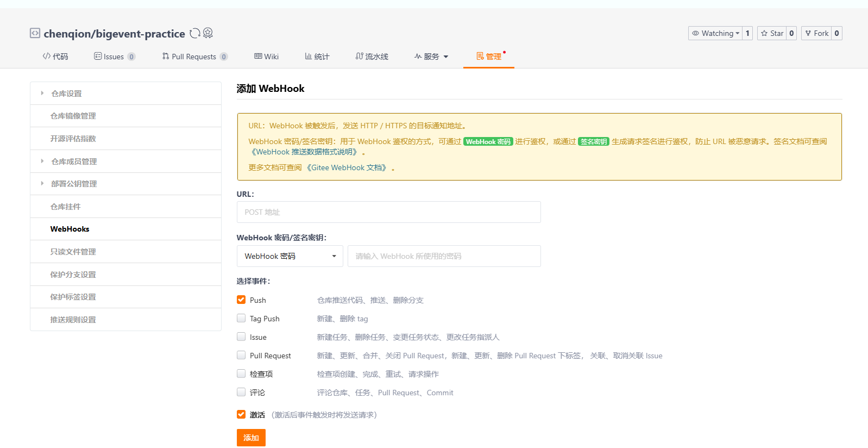The image size is (868, 448).
Task: Expand 仓库设置 in the sidebar
Action: [x=66, y=94]
